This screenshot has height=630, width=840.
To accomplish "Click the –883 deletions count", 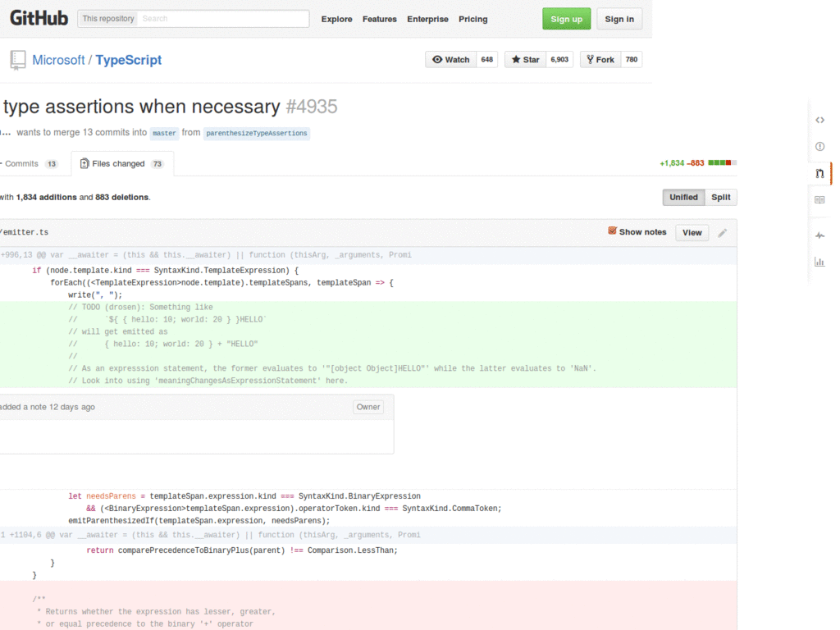I will (696, 163).
